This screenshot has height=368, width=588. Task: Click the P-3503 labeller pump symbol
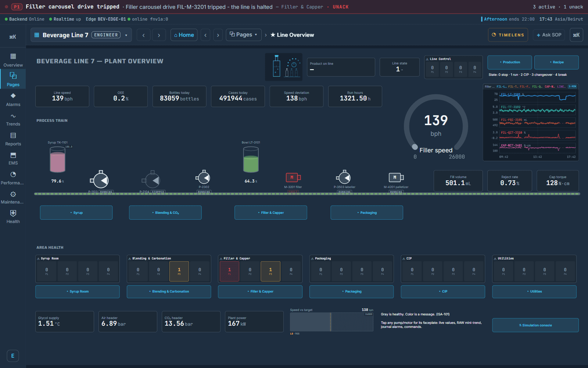point(344,178)
